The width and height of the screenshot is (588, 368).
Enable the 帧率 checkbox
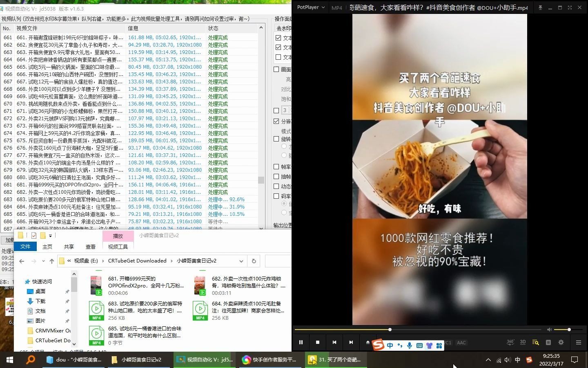[276, 167]
